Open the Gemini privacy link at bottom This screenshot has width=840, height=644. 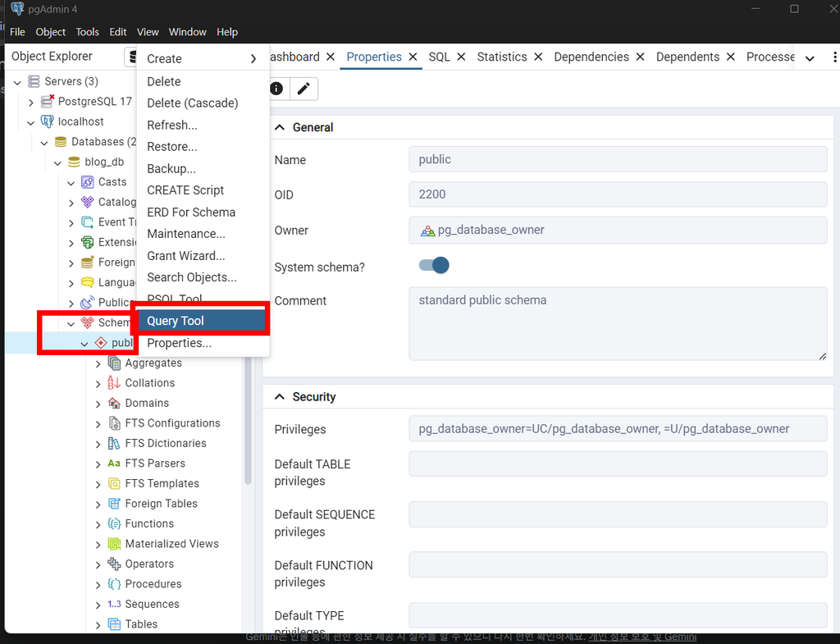643,636
